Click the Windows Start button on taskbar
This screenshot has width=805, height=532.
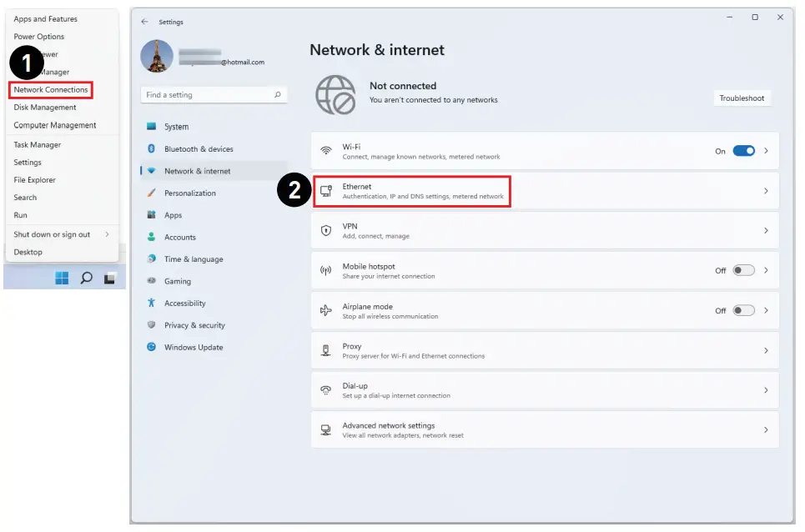pos(62,279)
